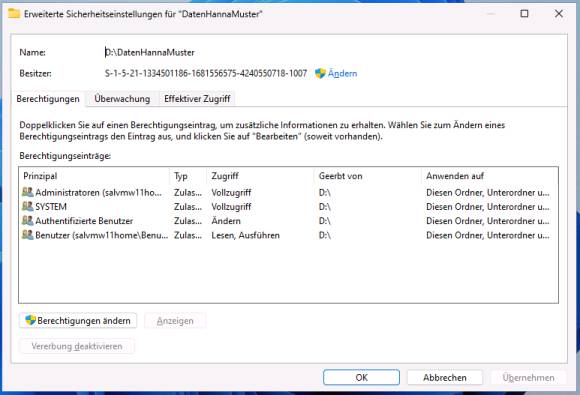Viewport: 580px width, 395px height.
Task: Click the Ändern owner link
Action: [x=343, y=73]
